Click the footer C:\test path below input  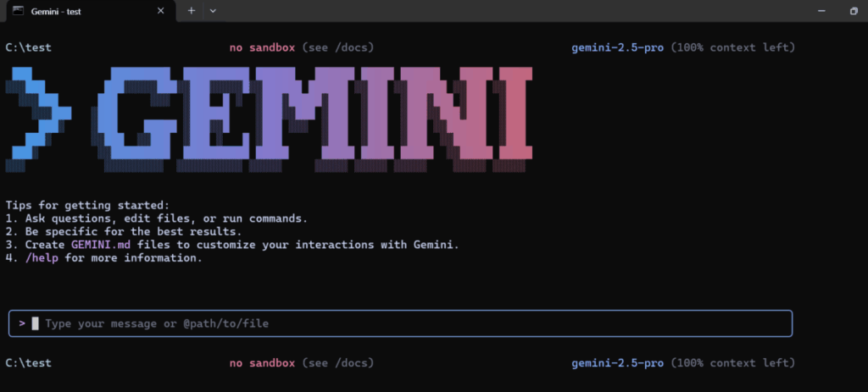coord(28,363)
